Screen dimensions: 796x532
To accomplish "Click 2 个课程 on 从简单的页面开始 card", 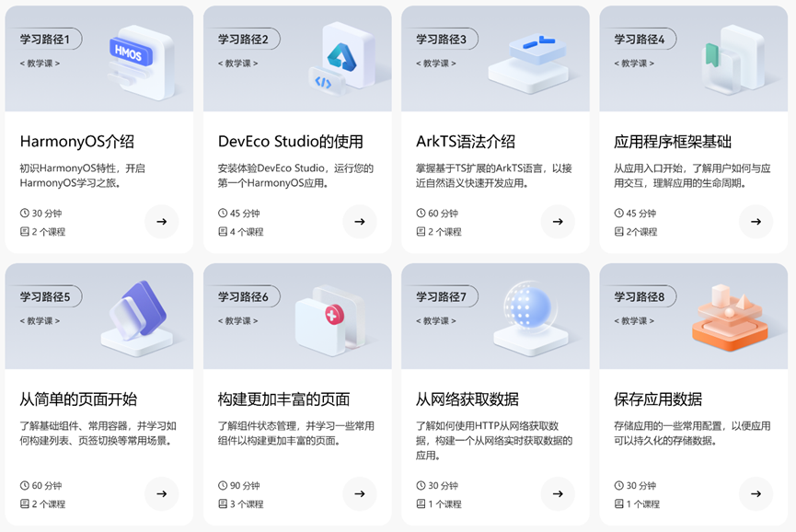I will click(x=49, y=503).
